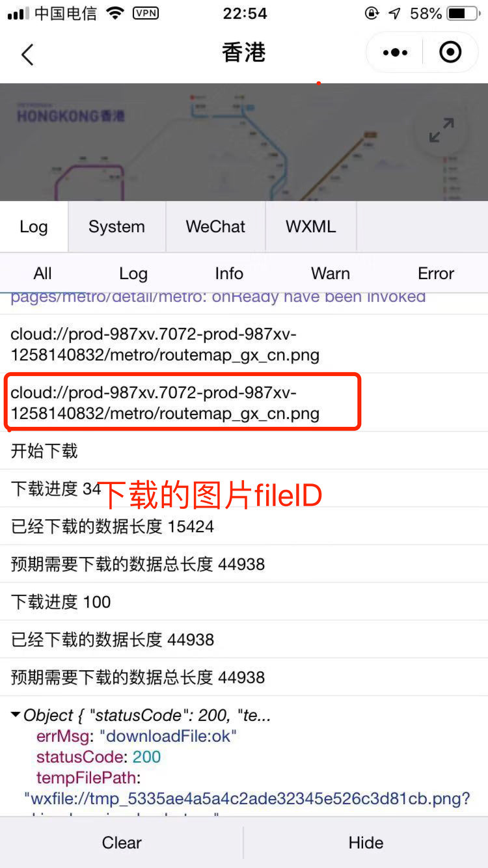This screenshot has height=868, width=488.
Task: Tap the battery icon in status bar
Action: 464,13
